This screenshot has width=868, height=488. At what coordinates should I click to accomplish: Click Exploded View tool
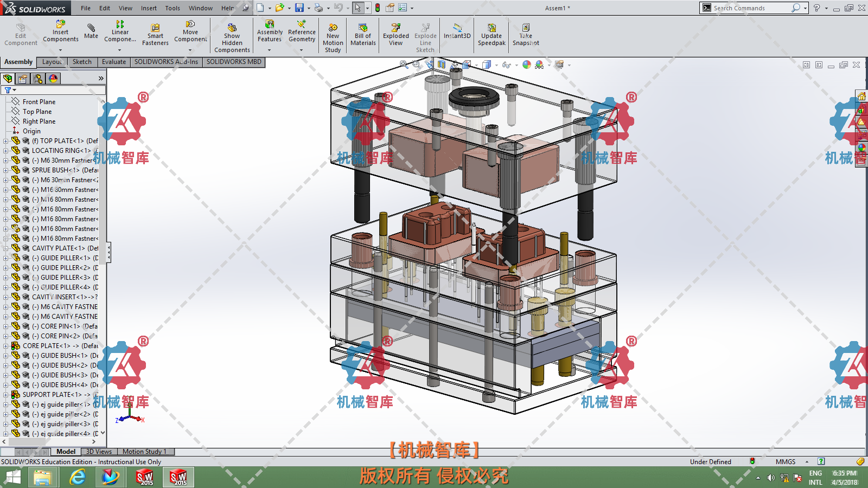tap(396, 35)
